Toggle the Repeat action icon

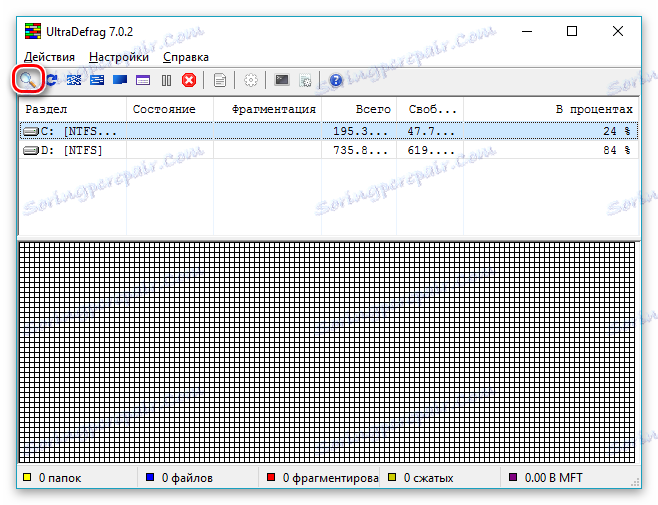pos(52,80)
